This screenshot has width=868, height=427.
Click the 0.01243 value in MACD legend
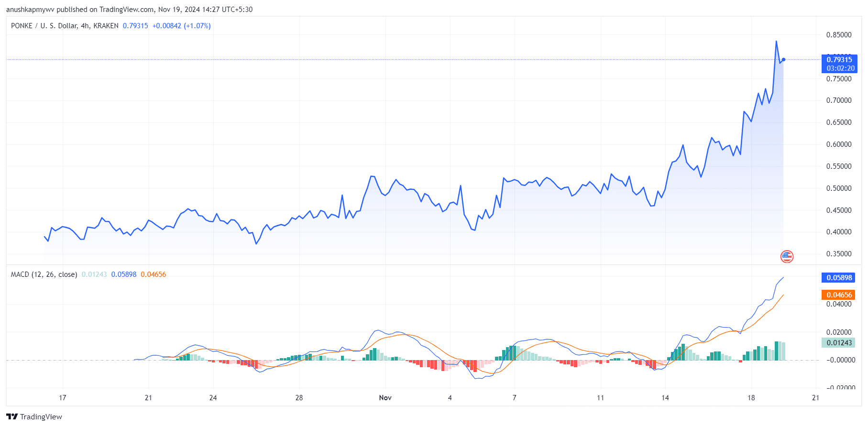(94, 274)
